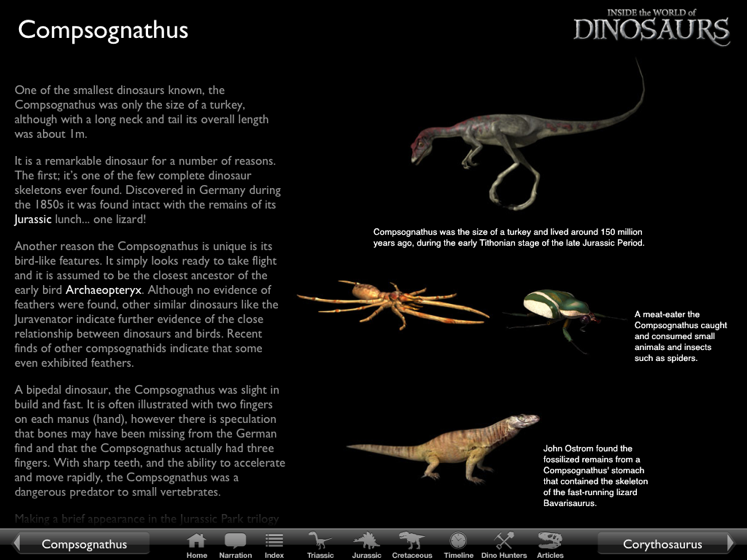Go to previous dinosaur with left arrow
Screen dimensions: 747x560
[17, 542]
